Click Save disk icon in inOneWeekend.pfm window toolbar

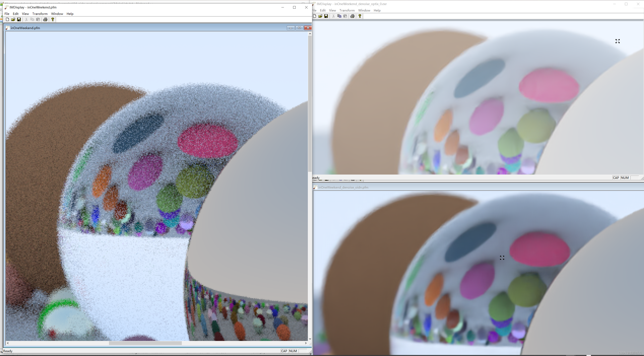(x=19, y=19)
